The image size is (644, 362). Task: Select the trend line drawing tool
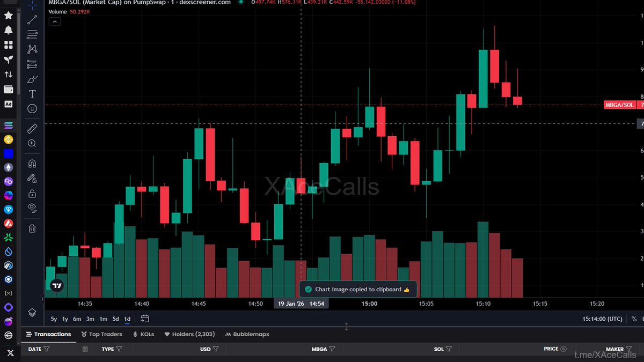(32, 19)
